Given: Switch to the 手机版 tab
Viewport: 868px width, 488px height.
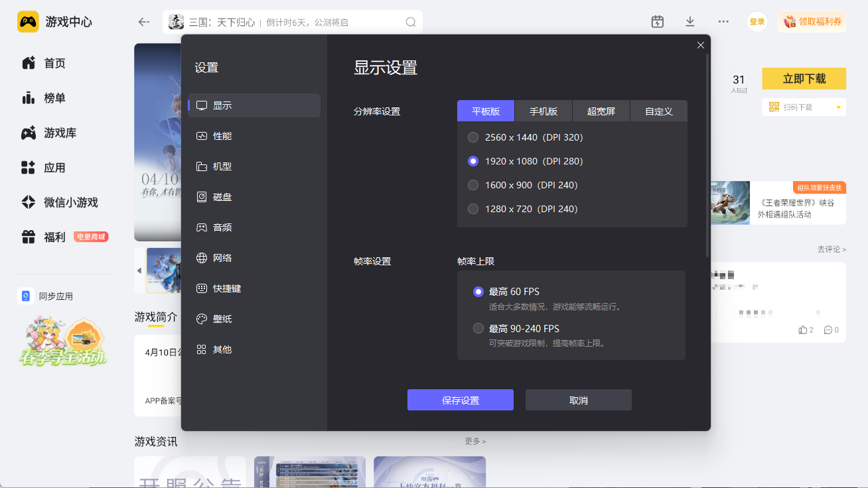Looking at the screenshot, I should pyautogui.click(x=543, y=111).
